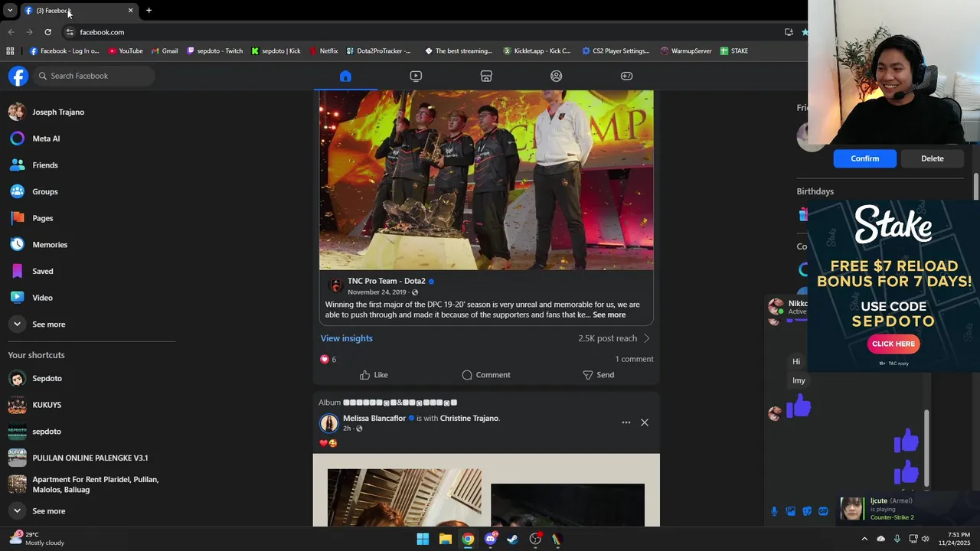980x551 pixels.
Task: Open Christine Trajano profile link
Action: click(469, 419)
